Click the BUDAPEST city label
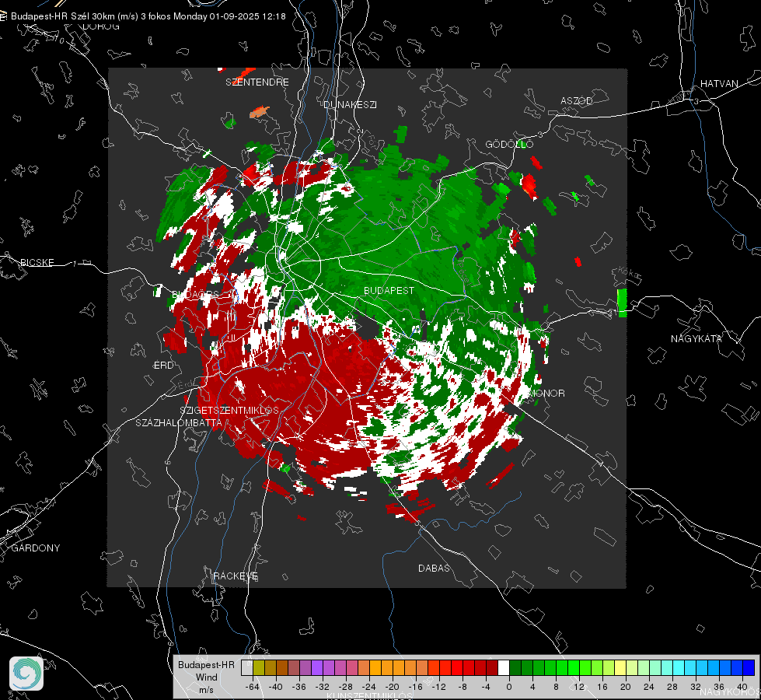Image resolution: width=761 pixels, height=700 pixels. 389,290
